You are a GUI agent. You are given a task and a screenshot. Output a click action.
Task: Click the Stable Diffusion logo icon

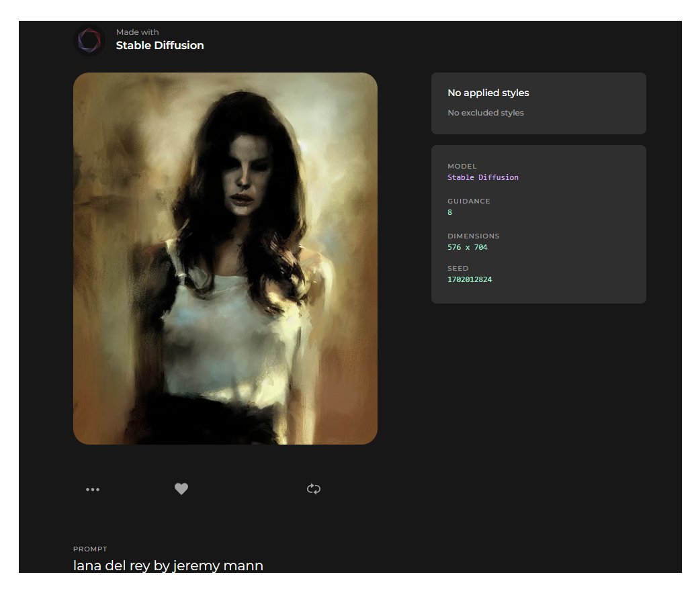89,40
